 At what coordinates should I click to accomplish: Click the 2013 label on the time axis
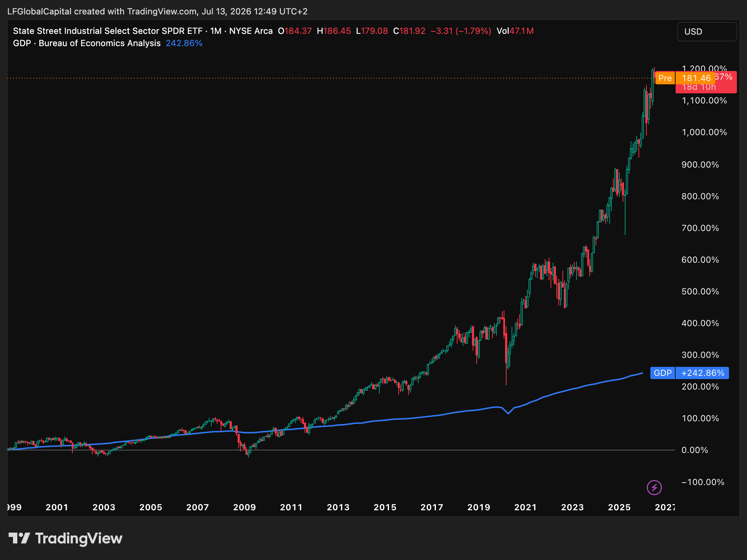pyautogui.click(x=338, y=507)
